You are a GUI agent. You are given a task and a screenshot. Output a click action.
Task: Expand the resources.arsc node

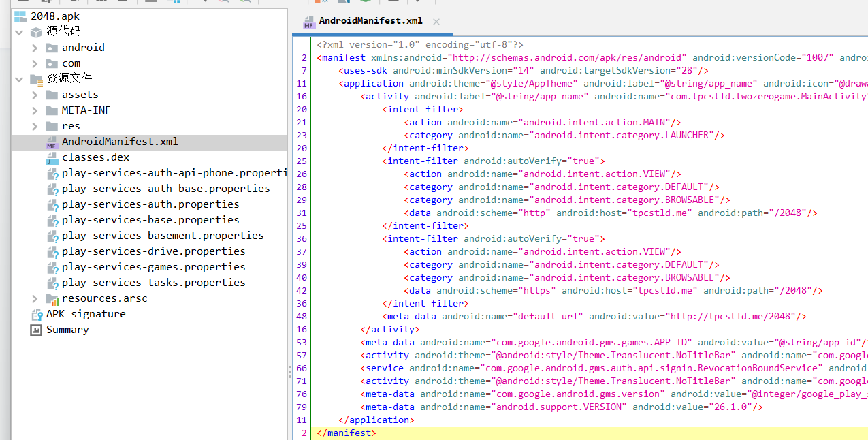[35, 299]
